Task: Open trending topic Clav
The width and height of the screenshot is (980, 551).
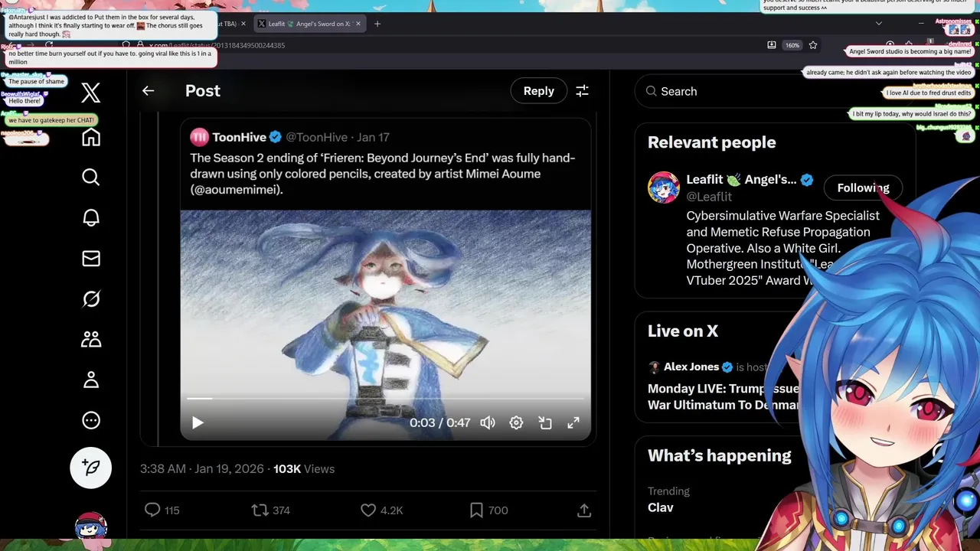Action: 661,507
